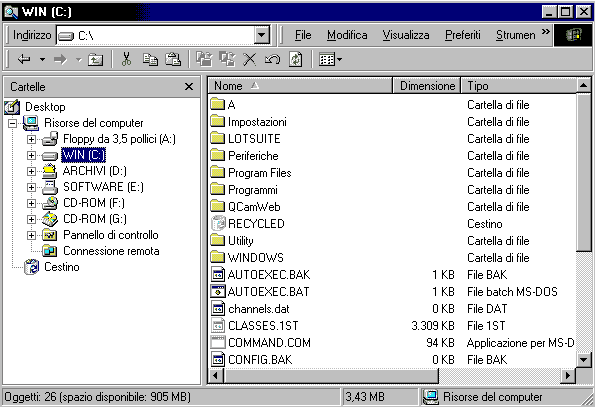Click the vertical scrollbar down arrow

[x=583, y=359]
